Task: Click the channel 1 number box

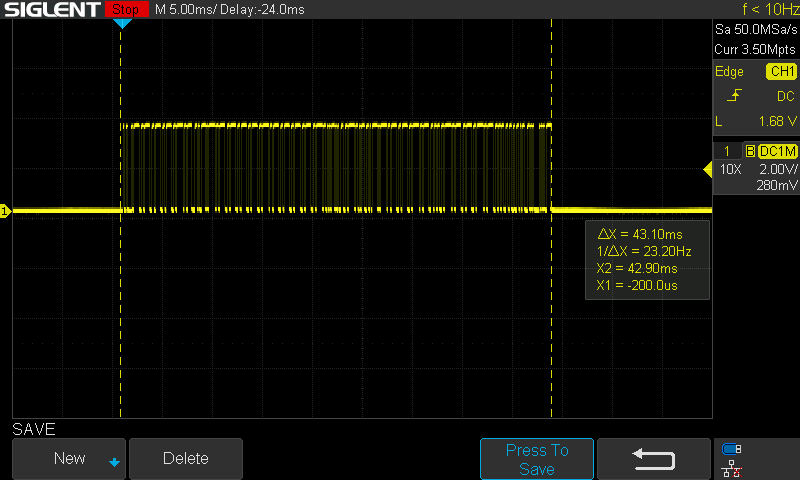Action: tap(727, 151)
